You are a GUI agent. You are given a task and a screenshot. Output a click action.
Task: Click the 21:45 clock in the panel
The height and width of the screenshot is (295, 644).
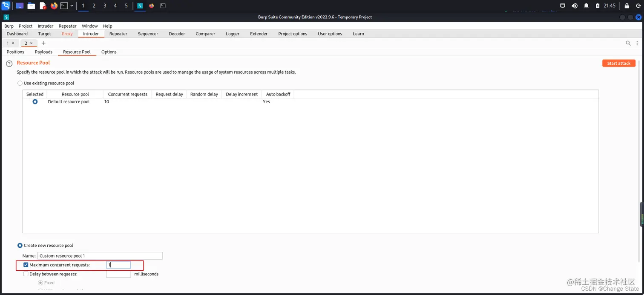tap(609, 6)
